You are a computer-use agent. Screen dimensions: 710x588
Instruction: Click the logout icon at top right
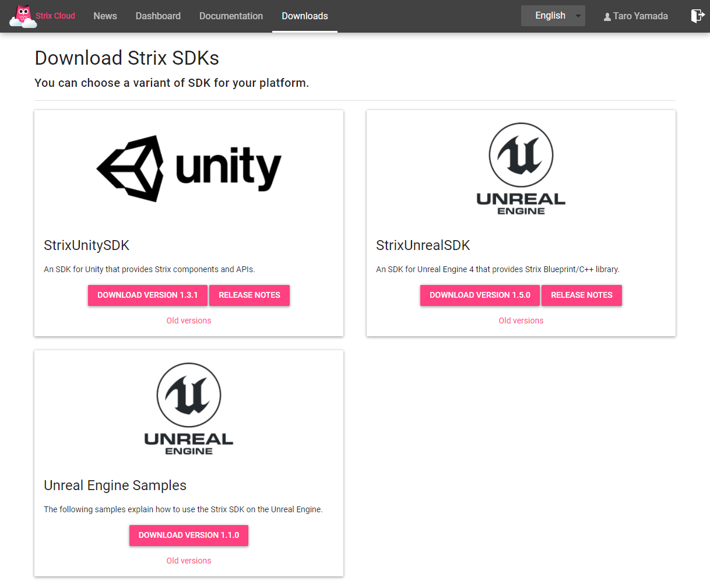pos(698,16)
